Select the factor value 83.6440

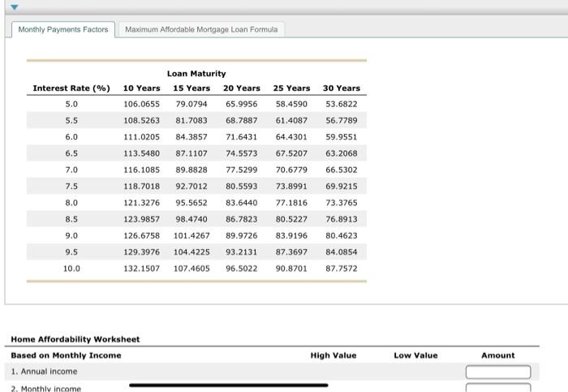tap(242, 203)
